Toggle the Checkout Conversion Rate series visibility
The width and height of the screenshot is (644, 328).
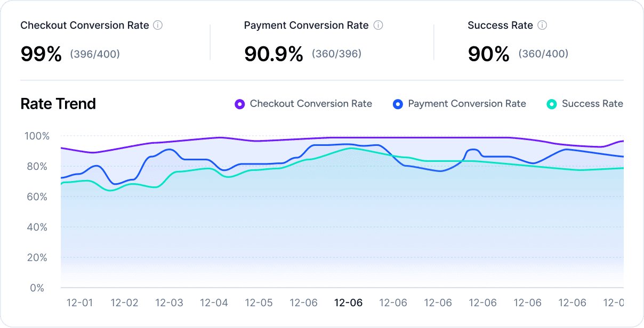point(310,103)
